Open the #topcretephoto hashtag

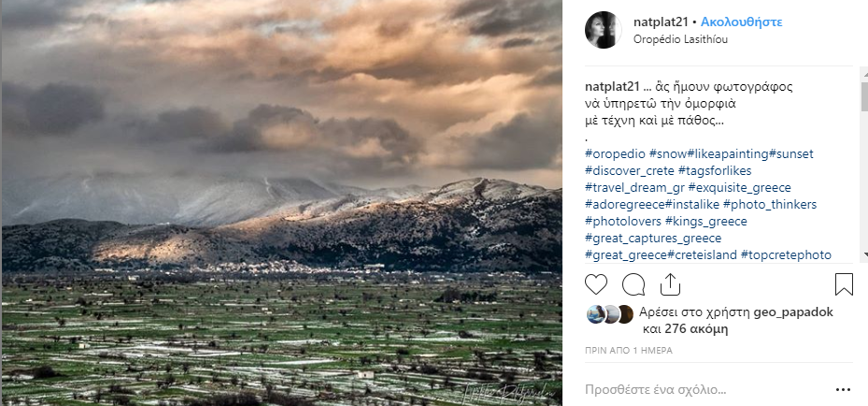(x=786, y=255)
